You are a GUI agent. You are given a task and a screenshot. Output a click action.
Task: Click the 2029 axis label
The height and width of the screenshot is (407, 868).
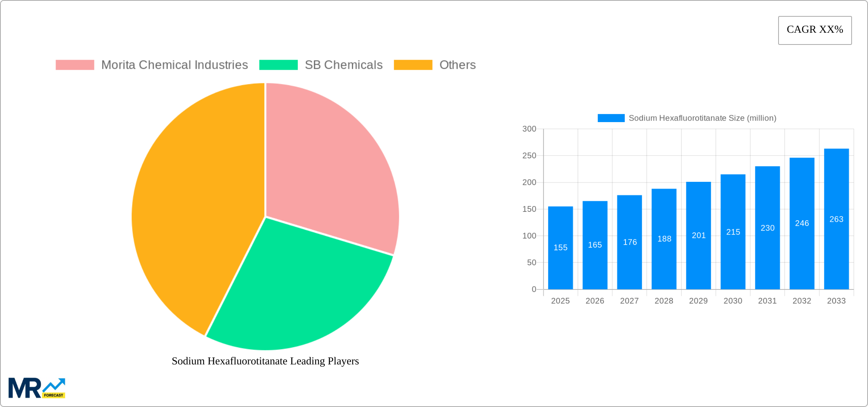698,301
